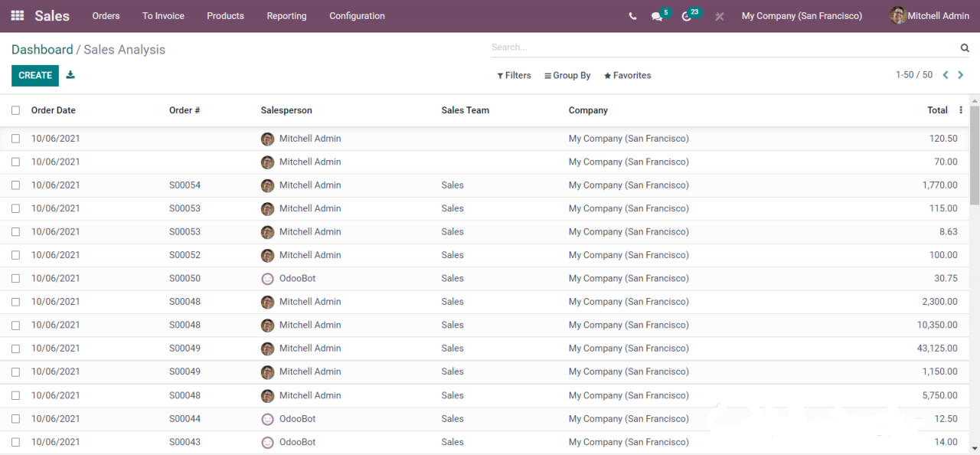Open the To Invoice menu
Viewport: 980px width, 455px height.
tap(163, 16)
